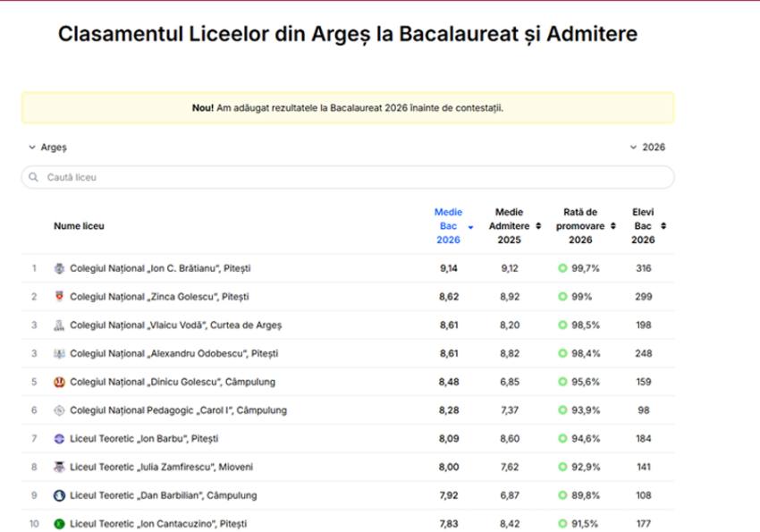Sort by Medie Bac 2026 column
Image resolution: width=760 pixels, height=532 pixels.
click(453, 226)
